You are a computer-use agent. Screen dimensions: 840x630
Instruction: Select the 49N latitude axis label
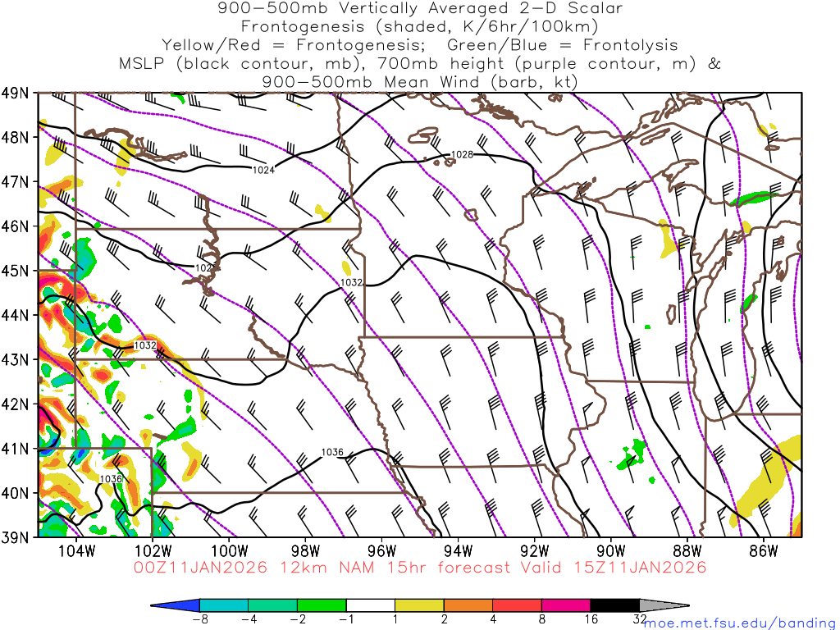click(18, 92)
